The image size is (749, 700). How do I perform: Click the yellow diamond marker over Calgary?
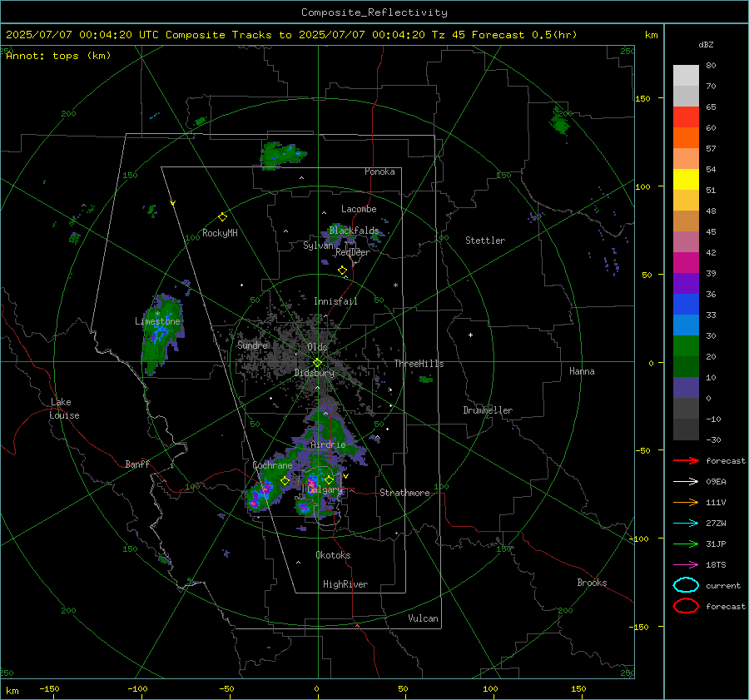point(329,479)
